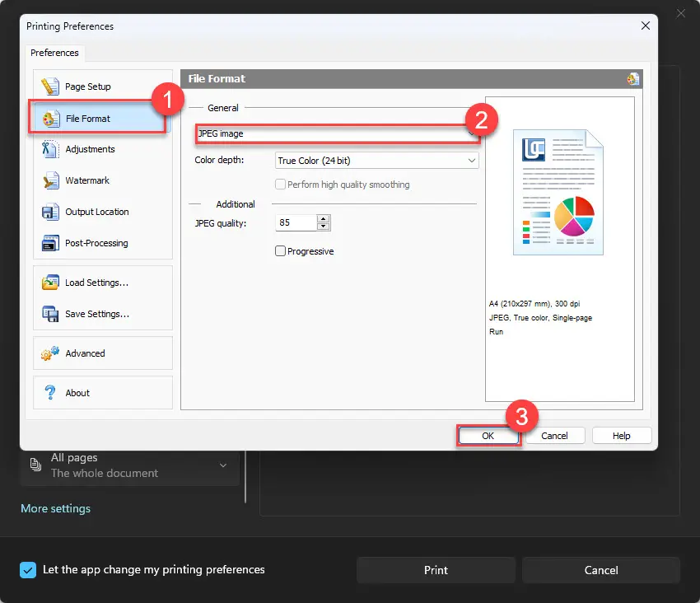Toggle Perform high quality smoothing checkbox
Screen dimensions: 700x603
click(x=280, y=184)
